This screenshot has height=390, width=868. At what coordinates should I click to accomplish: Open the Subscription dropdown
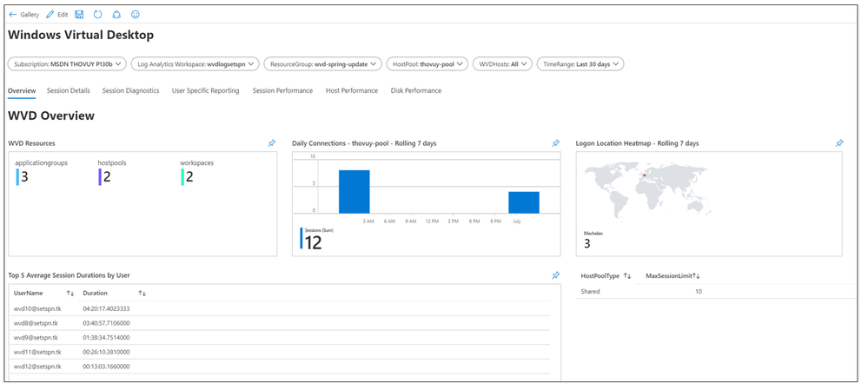point(67,64)
